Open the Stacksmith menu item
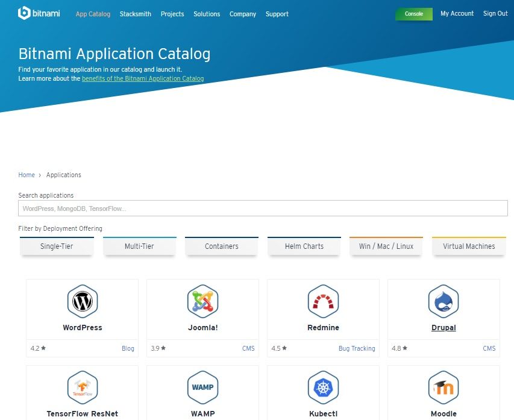The height and width of the screenshot is (420, 514). (x=136, y=14)
